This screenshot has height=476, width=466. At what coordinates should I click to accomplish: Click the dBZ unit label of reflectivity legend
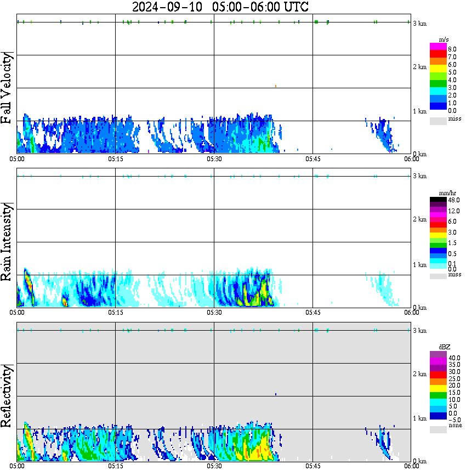tap(445, 347)
